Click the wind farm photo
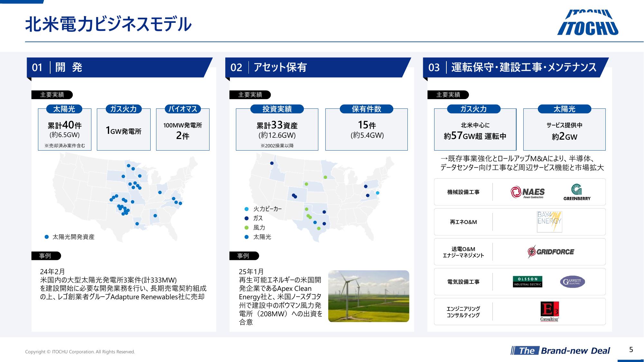 point(369,296)
